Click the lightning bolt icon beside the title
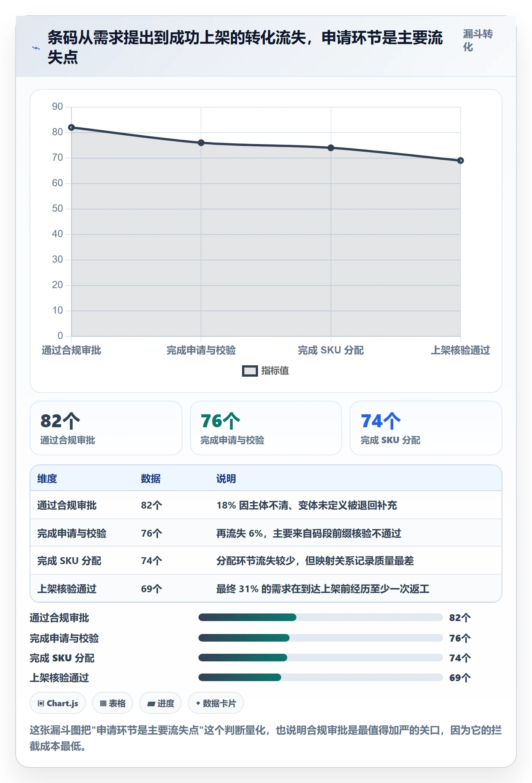 (36, 48)
